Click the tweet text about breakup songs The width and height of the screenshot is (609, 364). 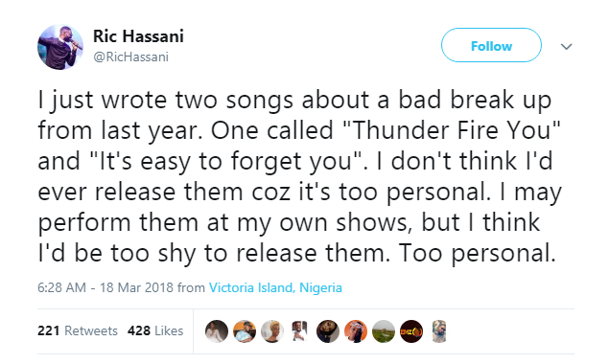[299, 176]
